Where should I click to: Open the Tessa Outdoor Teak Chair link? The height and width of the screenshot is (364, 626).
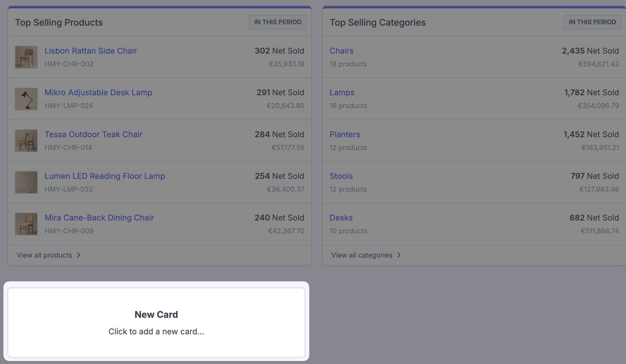[x=93, y=134]
